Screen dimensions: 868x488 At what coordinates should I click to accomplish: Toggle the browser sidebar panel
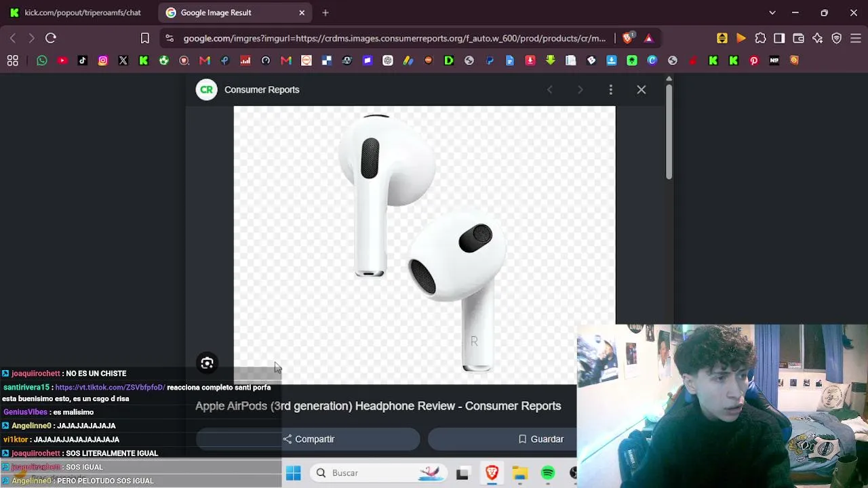pos(779,38)
